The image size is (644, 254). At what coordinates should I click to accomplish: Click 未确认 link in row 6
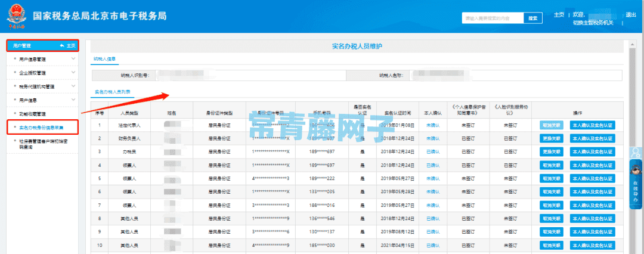coord(433,192)
